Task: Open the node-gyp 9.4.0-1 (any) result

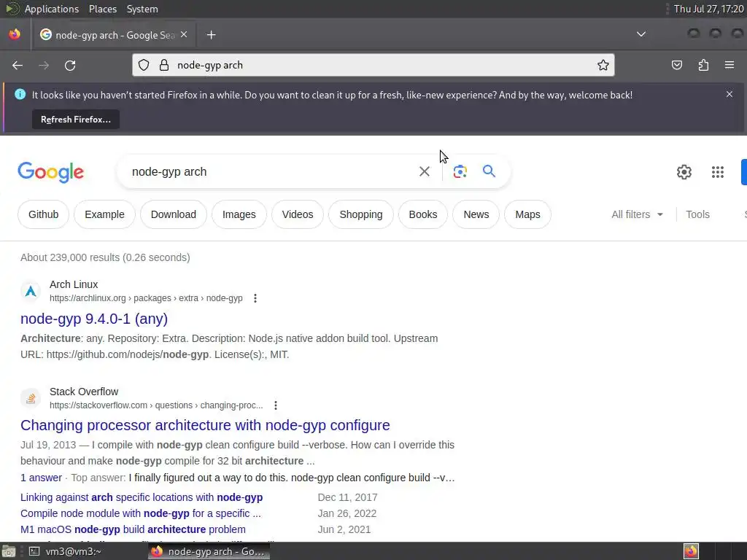Action: click(94, 319)
